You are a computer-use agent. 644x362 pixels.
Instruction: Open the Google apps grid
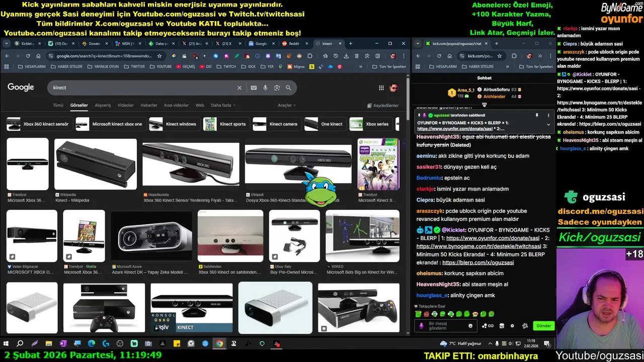tap(381, 87)
